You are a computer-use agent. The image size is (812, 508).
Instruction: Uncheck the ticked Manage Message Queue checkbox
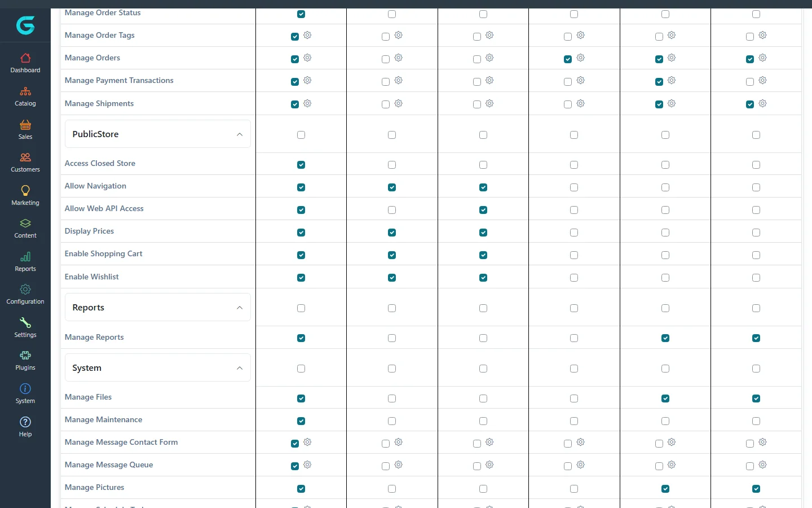pos(295,466)
